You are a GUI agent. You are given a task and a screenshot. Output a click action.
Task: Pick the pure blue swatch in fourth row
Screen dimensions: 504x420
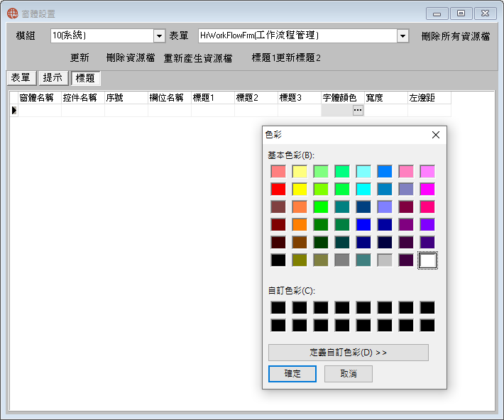[363, 225]
